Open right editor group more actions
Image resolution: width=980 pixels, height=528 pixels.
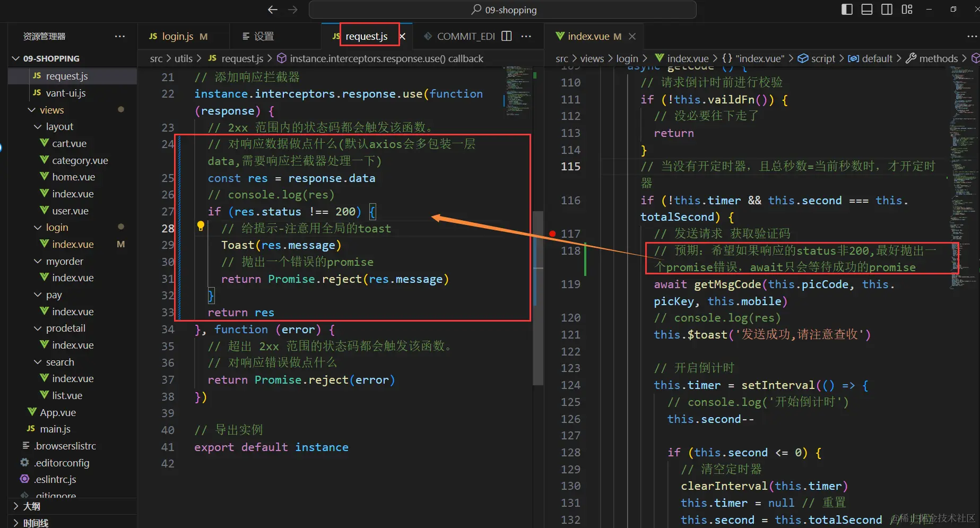pyautogui.click(x=972, y=36)
